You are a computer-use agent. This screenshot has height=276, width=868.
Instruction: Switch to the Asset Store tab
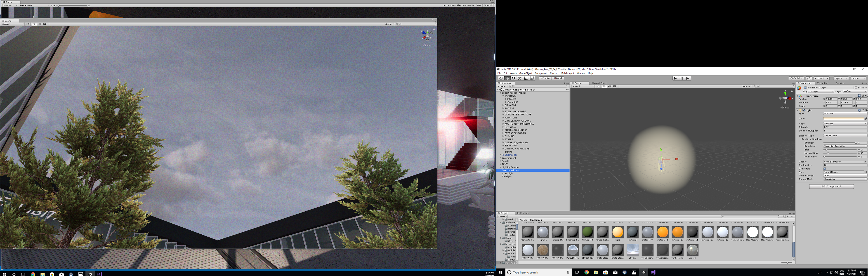599,83
